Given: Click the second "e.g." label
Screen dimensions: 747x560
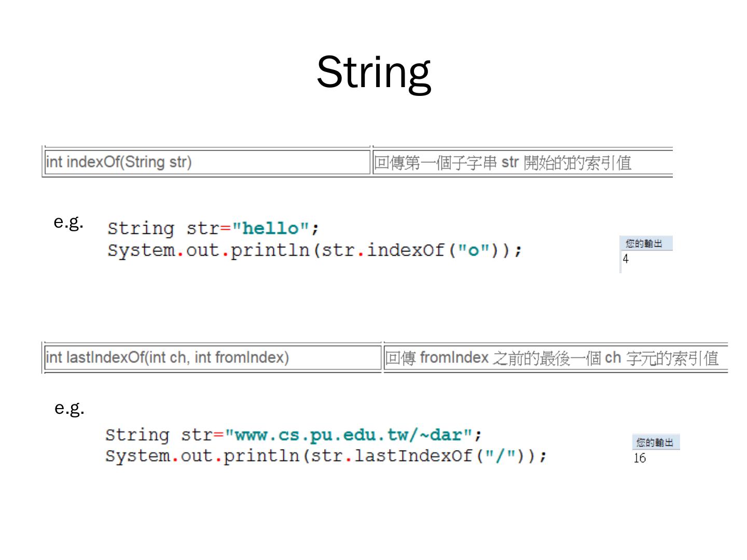Looking at the screenshot, I should coord(70,408).
